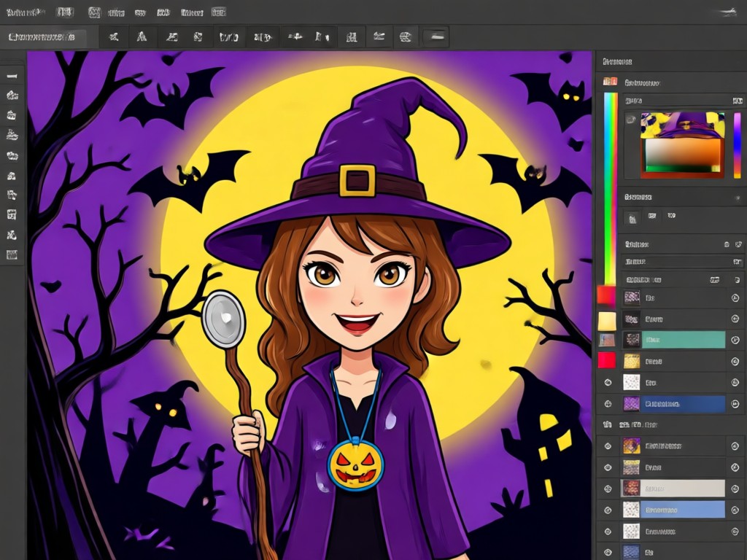Image resolution: width=747 pixels, height=560 pixels.
Task: Toggle eye icon of the dark blue layer
Action: (x=608, y=404)
